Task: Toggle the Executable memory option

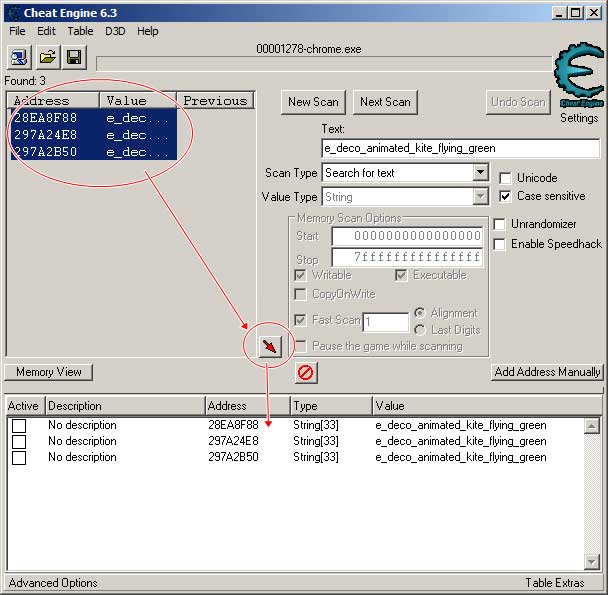Action: [x=401, y=275]
